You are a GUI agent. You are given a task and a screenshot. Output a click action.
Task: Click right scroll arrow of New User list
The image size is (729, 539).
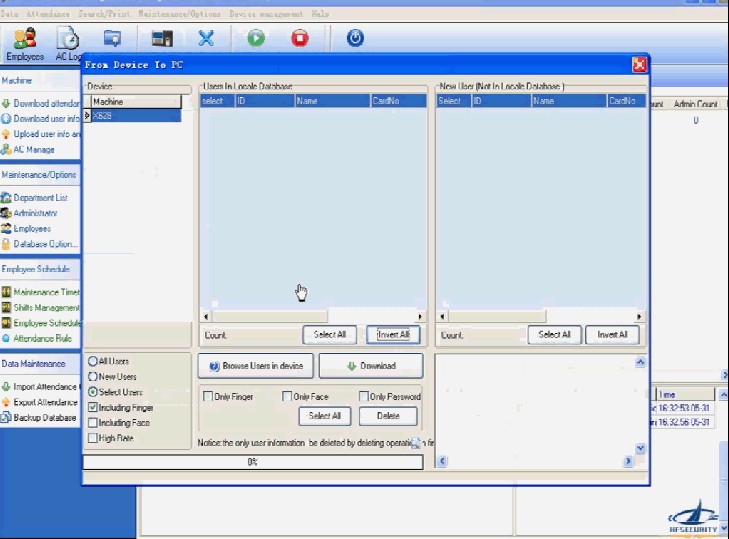[x=639, y=317]
